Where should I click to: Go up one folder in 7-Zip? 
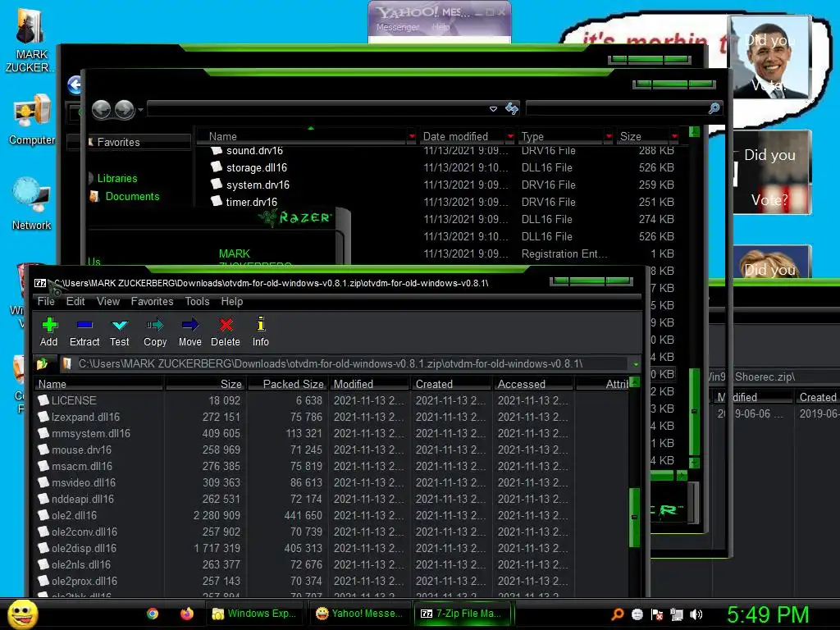point(43,364)
